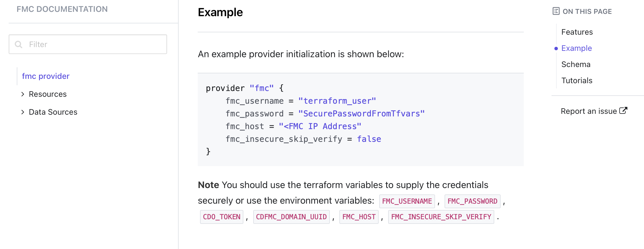Viewport: 644px width, 249px height.
Task: Click the Example heading
Action: (220, 12)
